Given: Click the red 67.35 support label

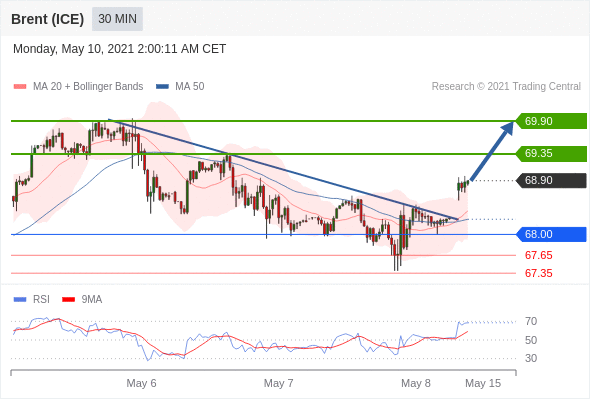Looking at the screenshot, I should pos(538,273).
